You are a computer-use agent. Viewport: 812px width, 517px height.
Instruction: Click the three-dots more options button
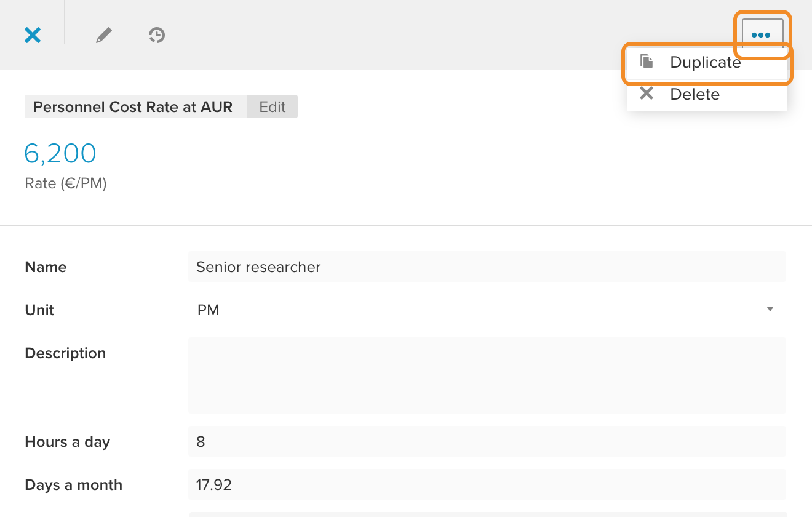click(762, 35)
